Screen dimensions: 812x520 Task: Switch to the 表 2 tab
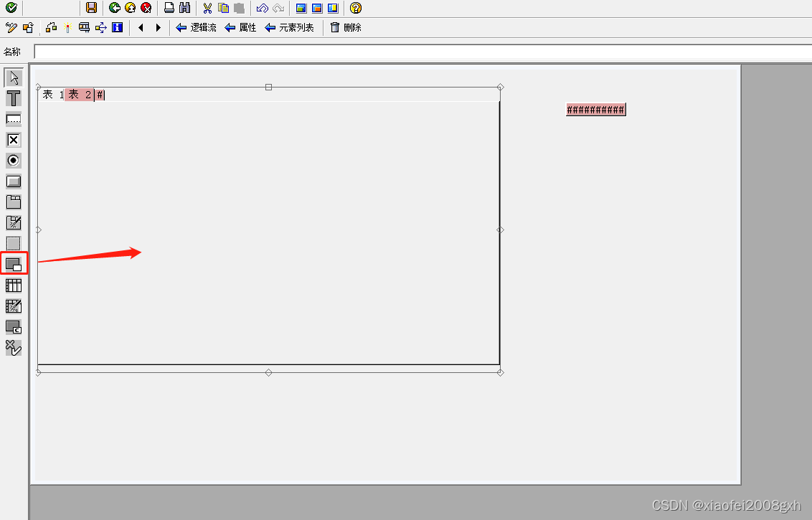pyautogui.click(x=77, y=94)
